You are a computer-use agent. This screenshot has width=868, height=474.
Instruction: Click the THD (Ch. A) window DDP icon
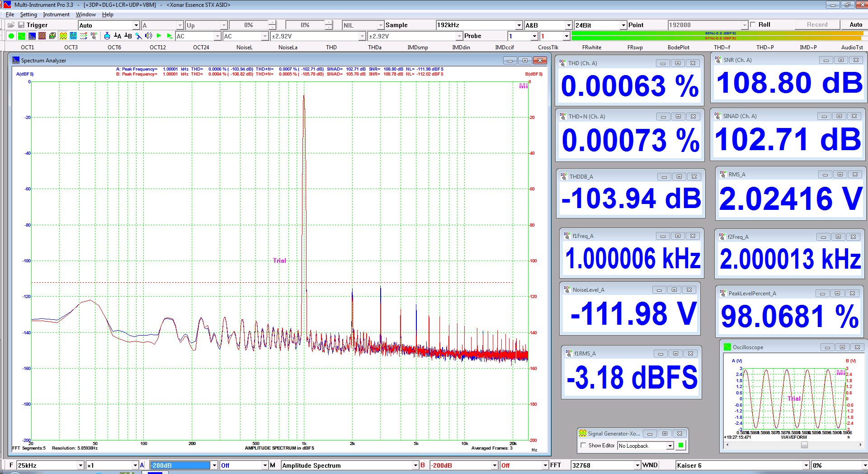click(x=562, y=63)
